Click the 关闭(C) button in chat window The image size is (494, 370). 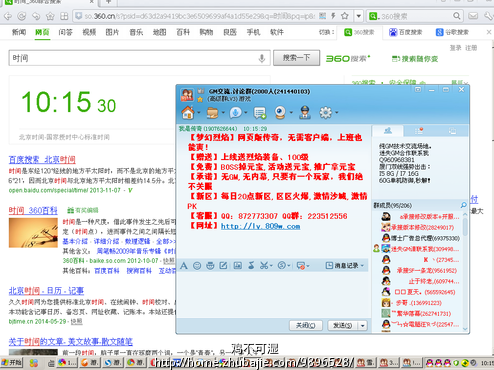[306, 325]
